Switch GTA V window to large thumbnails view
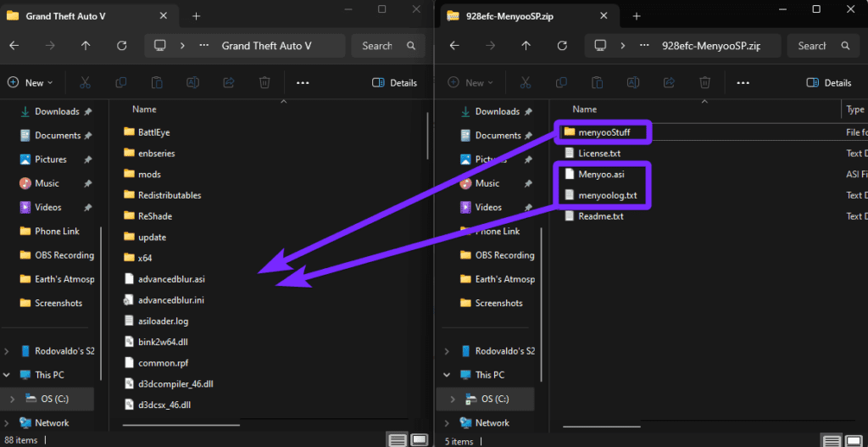This screenshot has width=868, height=447. pos(420,440)
